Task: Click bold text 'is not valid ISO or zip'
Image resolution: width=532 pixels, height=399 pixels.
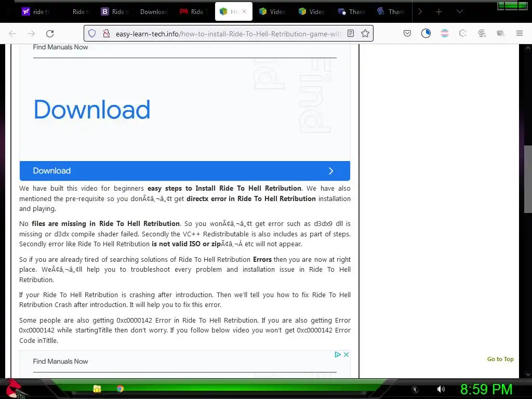Action: [x=186, y=244]
